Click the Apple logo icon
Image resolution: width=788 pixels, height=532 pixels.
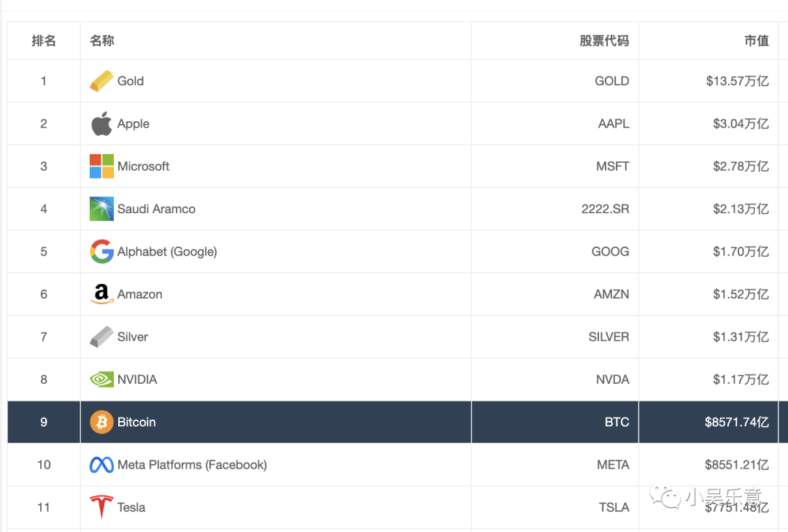click(x=101, y=124)
